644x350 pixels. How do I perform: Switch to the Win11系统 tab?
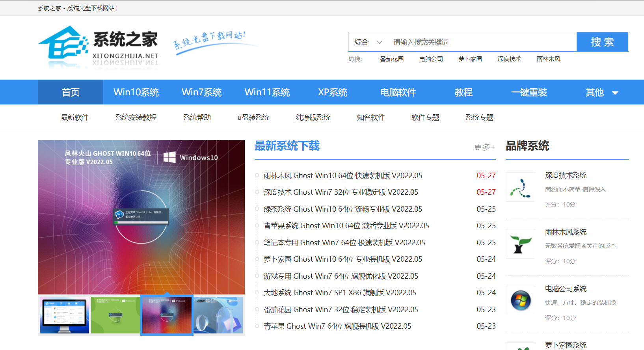267,93
